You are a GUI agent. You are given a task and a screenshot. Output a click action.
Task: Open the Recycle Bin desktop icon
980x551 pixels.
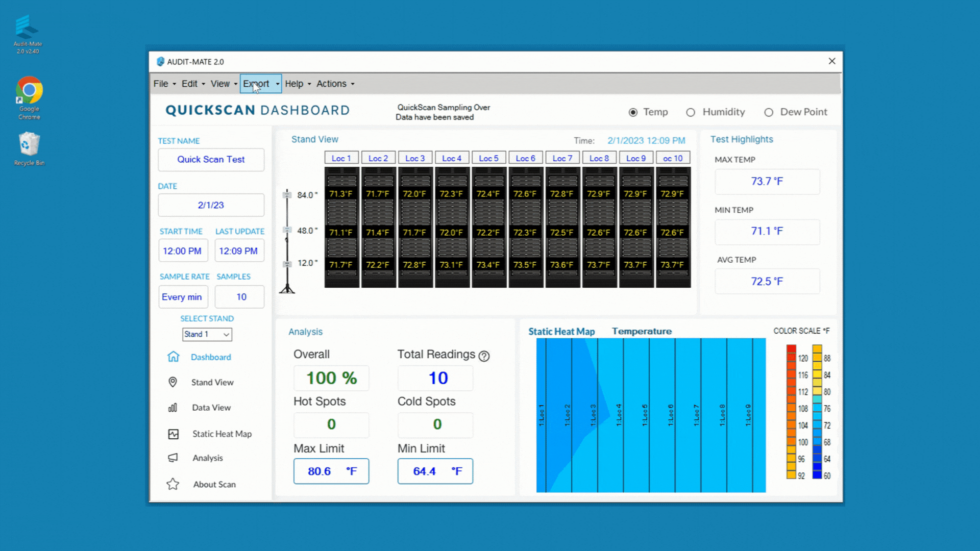29,148
